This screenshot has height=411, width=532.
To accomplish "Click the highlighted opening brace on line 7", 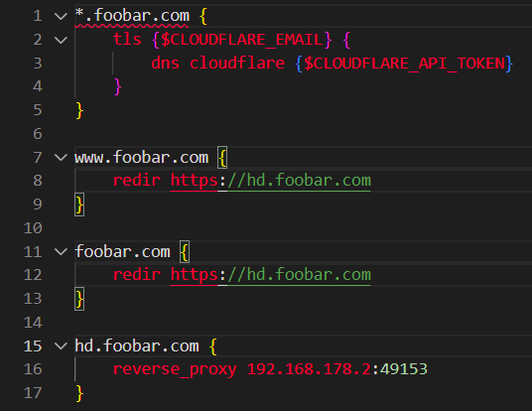I will (222, 158).
